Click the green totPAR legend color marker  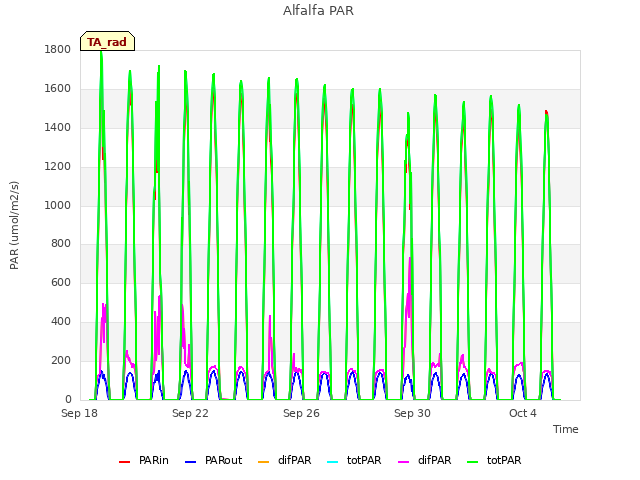(473, 462)
